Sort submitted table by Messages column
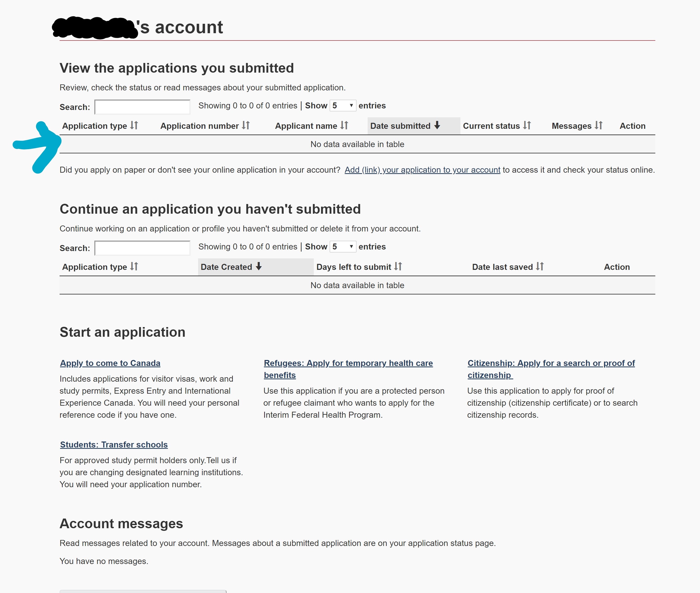This screenshot has height=593, width=700. click(577, 126)
